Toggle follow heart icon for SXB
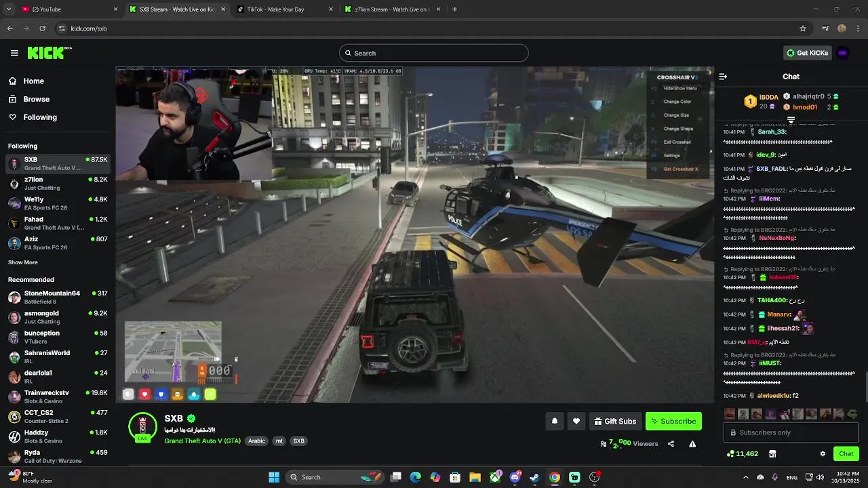 coord(576,421)
